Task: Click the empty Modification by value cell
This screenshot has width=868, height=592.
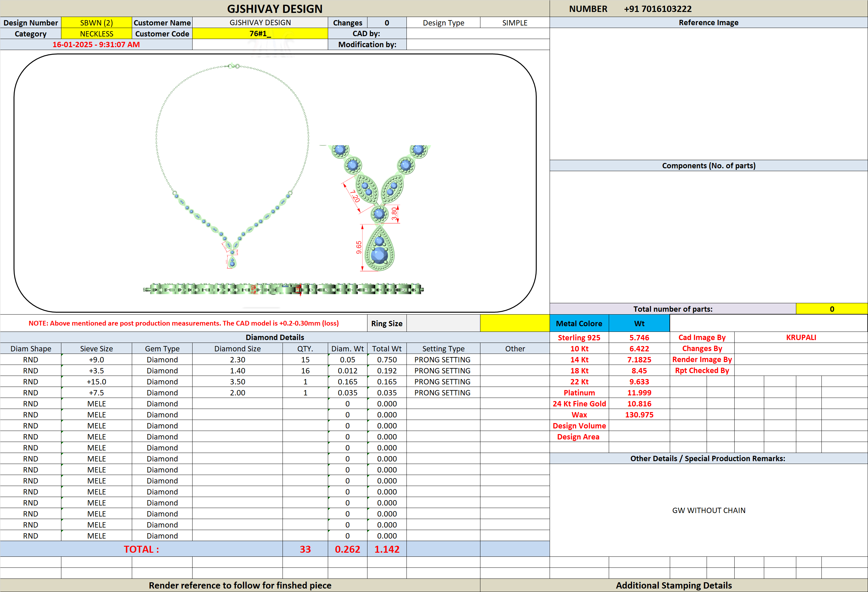Action: tap(478, 44)
